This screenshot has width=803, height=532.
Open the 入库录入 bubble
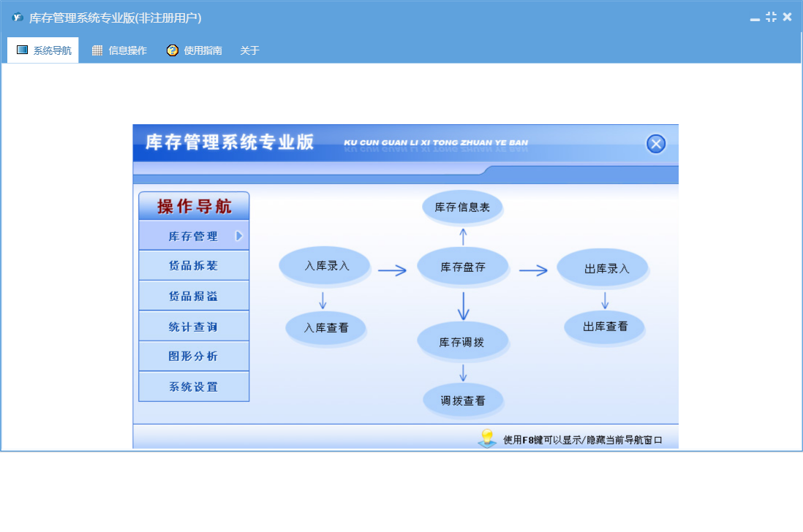pos(324,265)
